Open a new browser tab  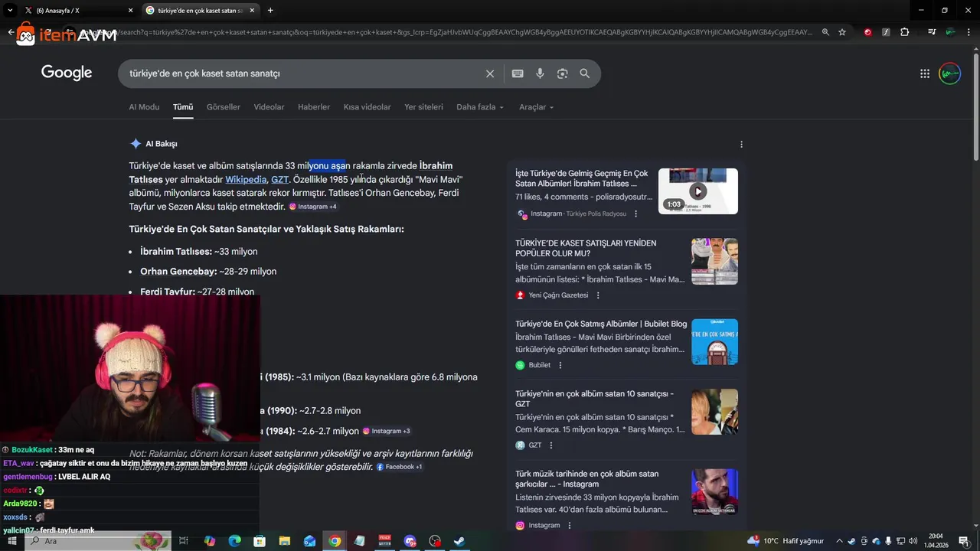(270, 10)
